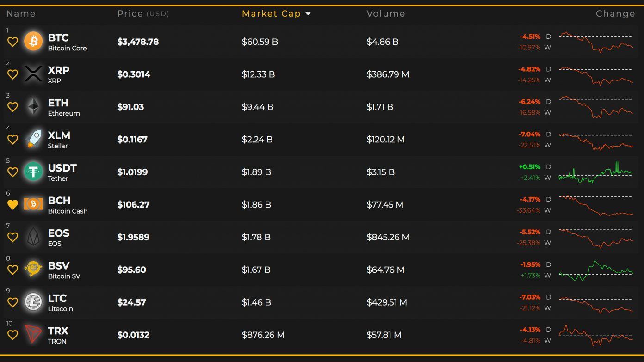The image size is (644, 362).
Task: Click the Name column header
Action: [x=21, y=14]
